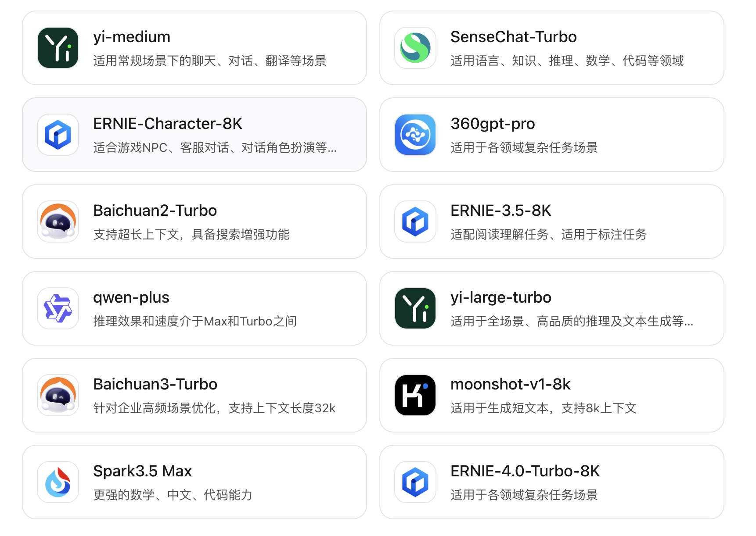Click the yi-medium model logo icon
This screenshot has width=756, height=536.
(58, 48)
